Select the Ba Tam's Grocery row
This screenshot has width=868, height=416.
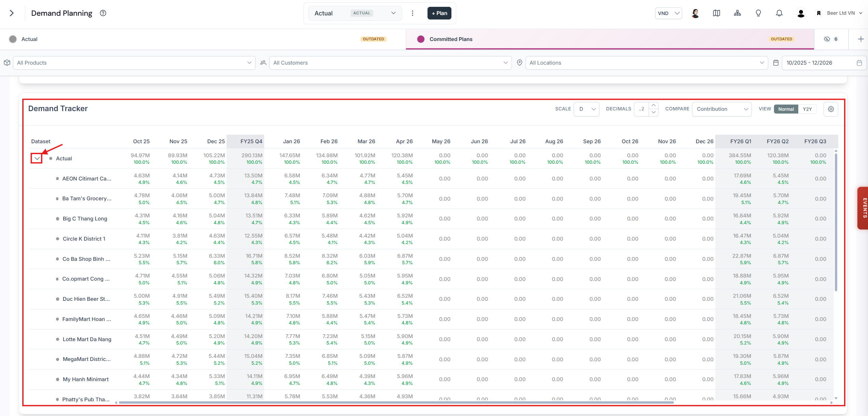point(431,199)
